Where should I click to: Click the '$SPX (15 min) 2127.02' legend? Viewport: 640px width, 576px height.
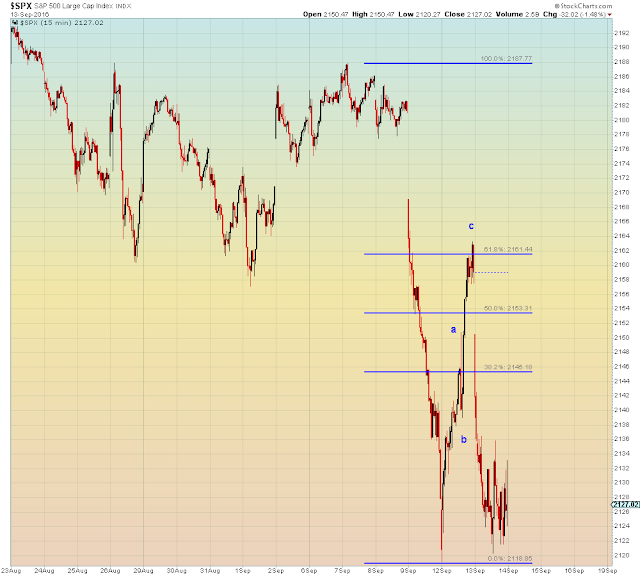click(x=62, y=23)
